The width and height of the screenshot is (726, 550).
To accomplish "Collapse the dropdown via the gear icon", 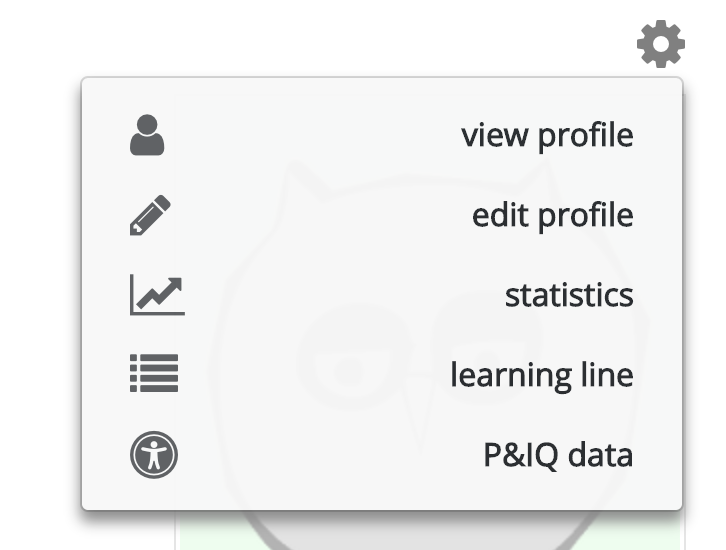I will (x=661, y=44).
